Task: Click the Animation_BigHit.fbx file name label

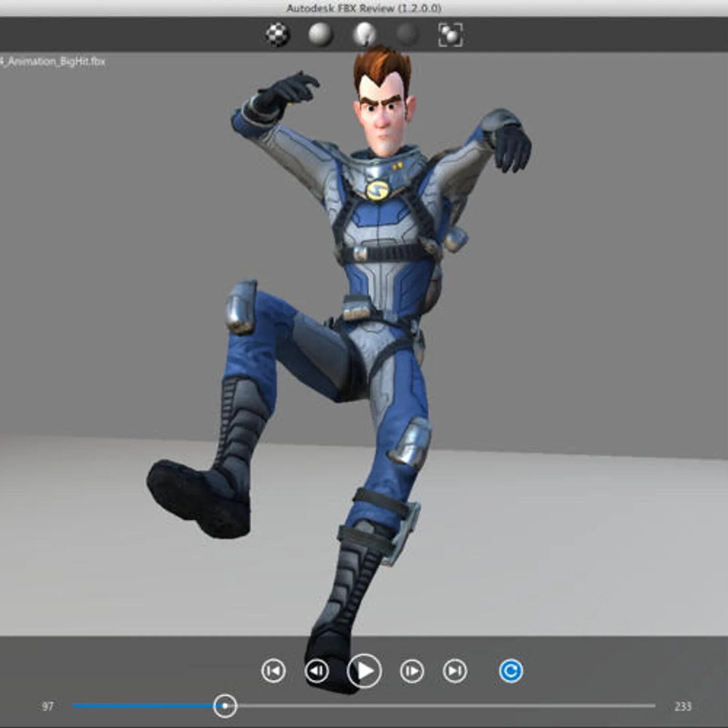Action: point(53,61)
